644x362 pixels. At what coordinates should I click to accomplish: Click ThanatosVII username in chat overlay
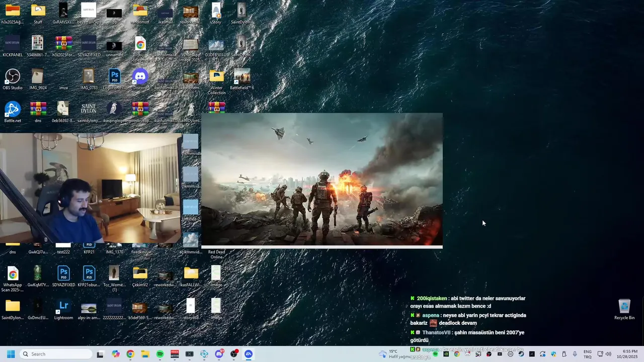(436, 332)
